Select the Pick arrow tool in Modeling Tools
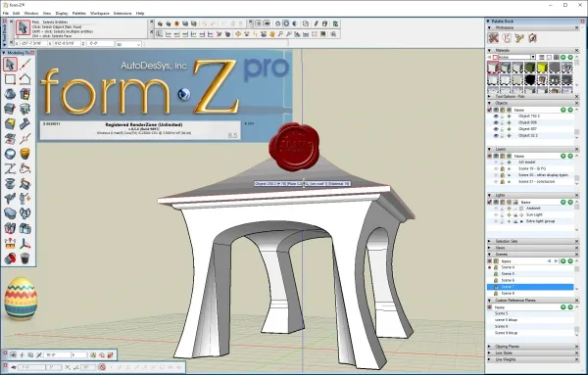 (10, 65)
